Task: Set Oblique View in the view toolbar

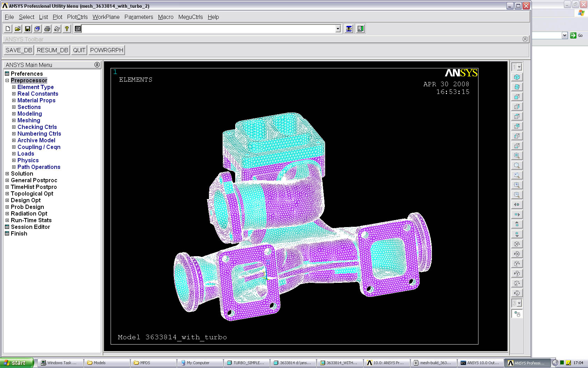Action: 517,87
